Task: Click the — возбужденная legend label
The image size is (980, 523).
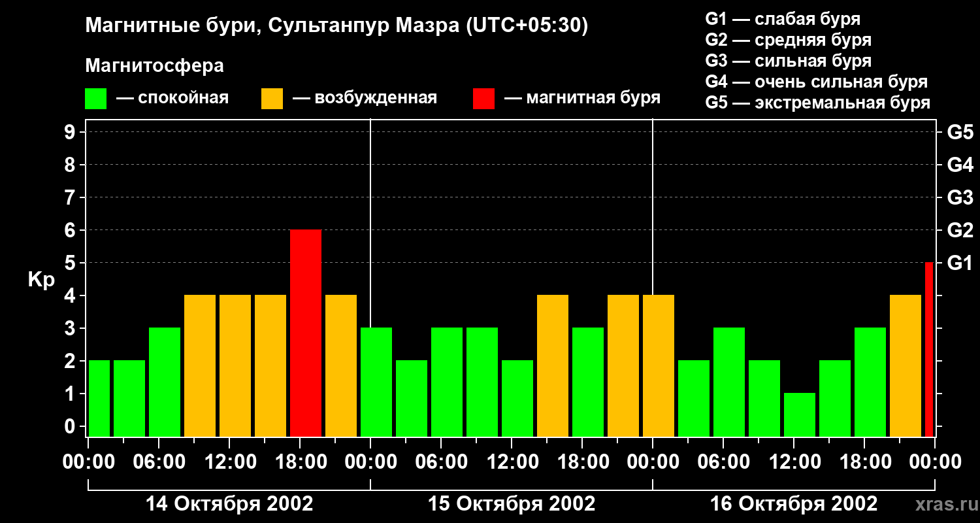Action: click(365, 98)
